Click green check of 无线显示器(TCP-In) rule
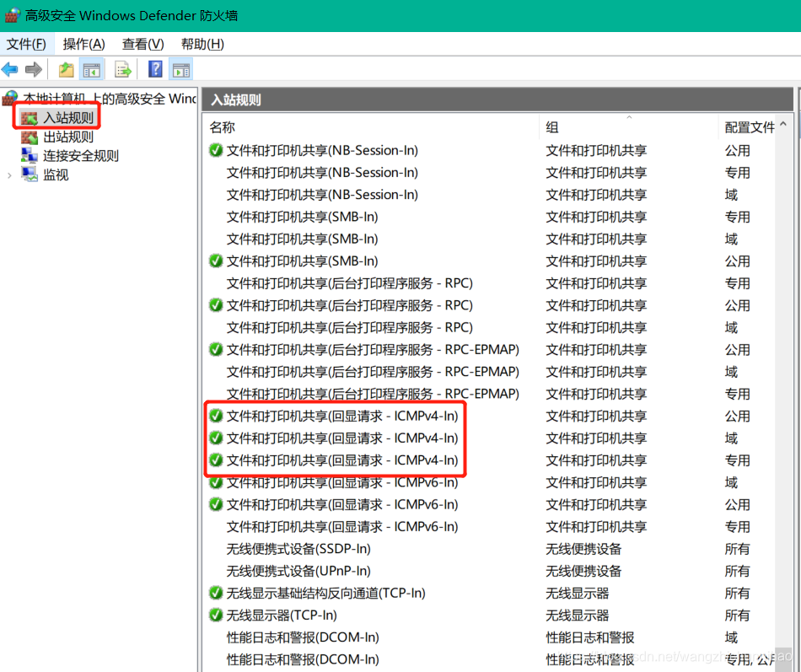Image resolution: width=801 pixels, height=672 pixels. (x=216, y=615)
